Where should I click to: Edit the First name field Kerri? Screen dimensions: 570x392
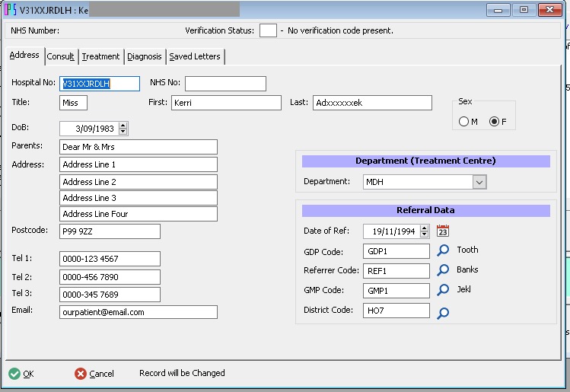click(226, 103)
